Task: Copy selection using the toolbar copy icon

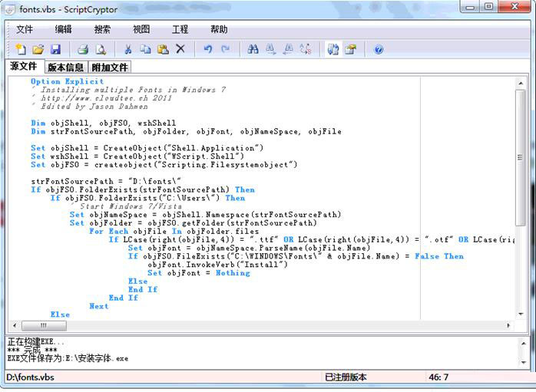Action: click(x=146, y=50)
